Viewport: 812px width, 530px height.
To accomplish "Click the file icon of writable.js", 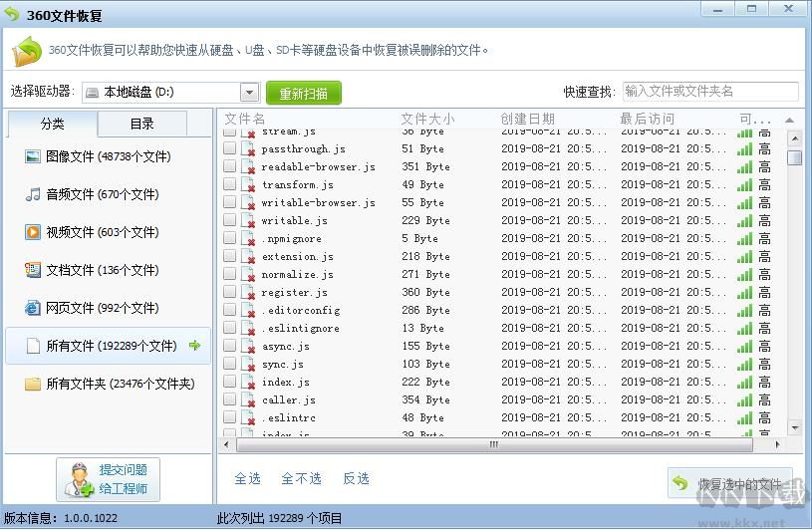I will coord(248,220).
